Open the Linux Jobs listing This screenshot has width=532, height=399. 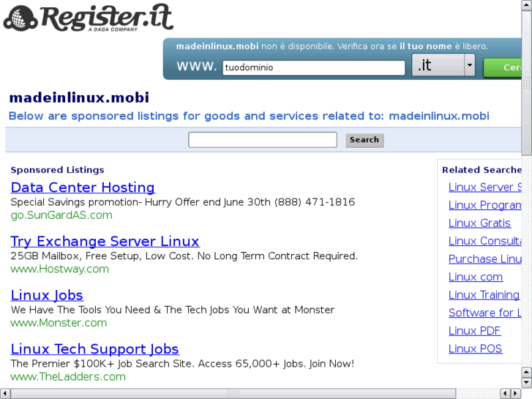[47, 295]
